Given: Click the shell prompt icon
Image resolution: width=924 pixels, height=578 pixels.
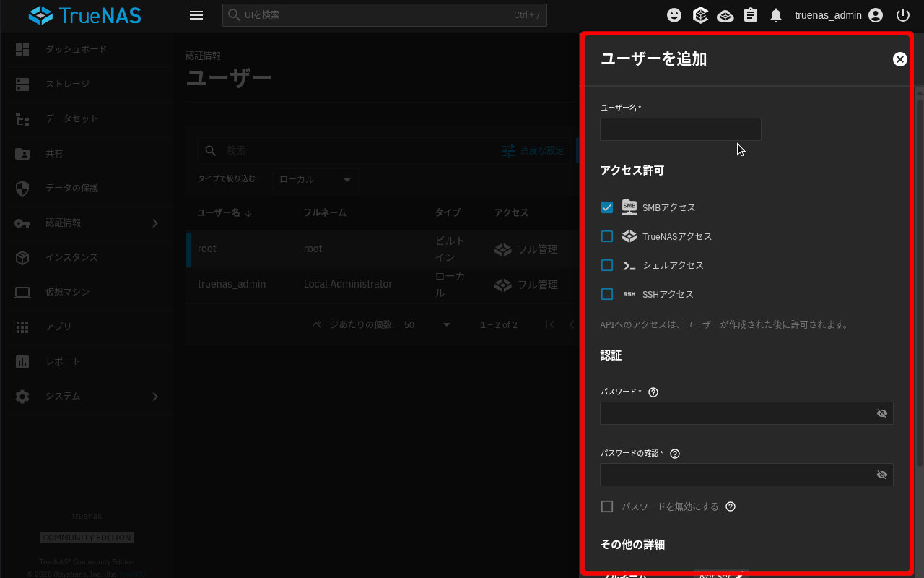Looking at the screenshot, I should [629, 265].
